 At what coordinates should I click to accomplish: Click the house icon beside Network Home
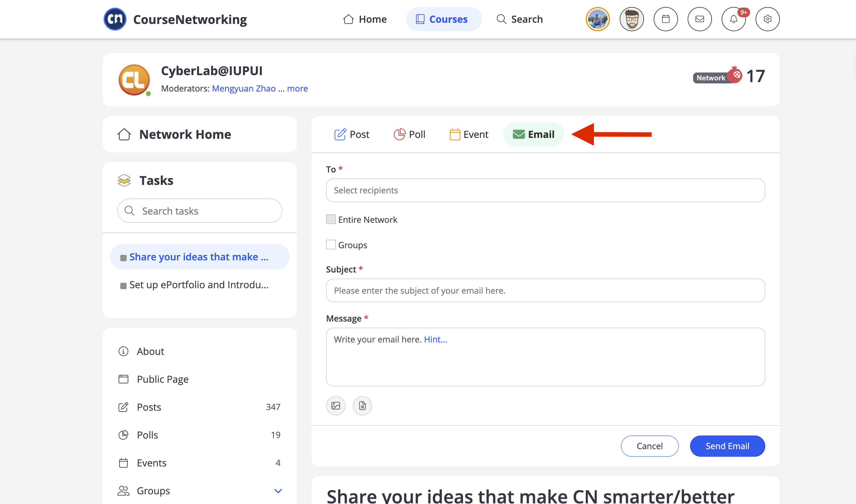click(x=124, y=134)
